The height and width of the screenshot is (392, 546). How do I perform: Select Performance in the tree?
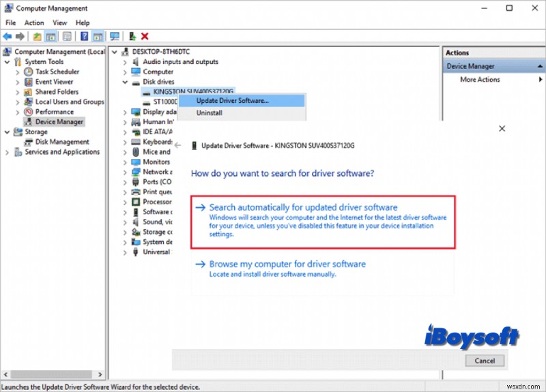(x=55, y=112)
